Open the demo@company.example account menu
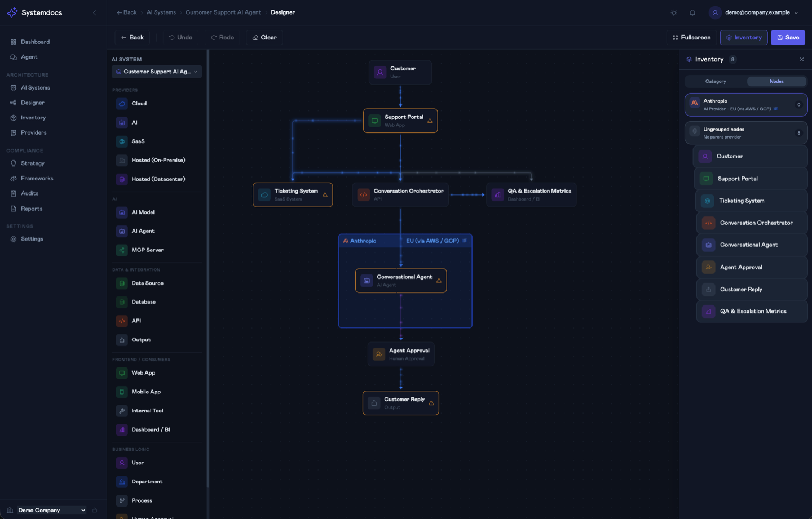812x519 pixels. pos(754,12)
